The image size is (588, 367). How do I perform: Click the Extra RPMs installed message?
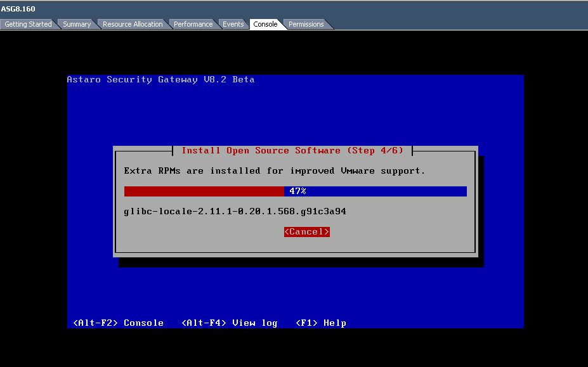(275, 171)
